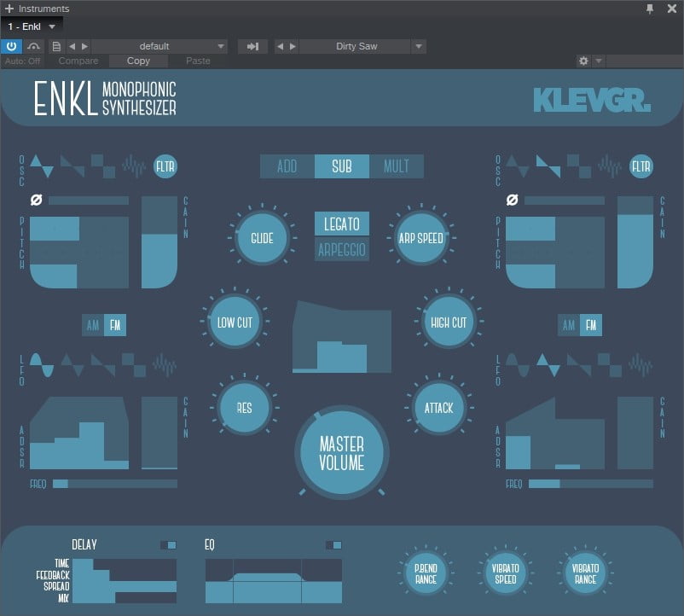
Task: Toggle FLTR on the left-side oscillator
Action: coord(165,166)
